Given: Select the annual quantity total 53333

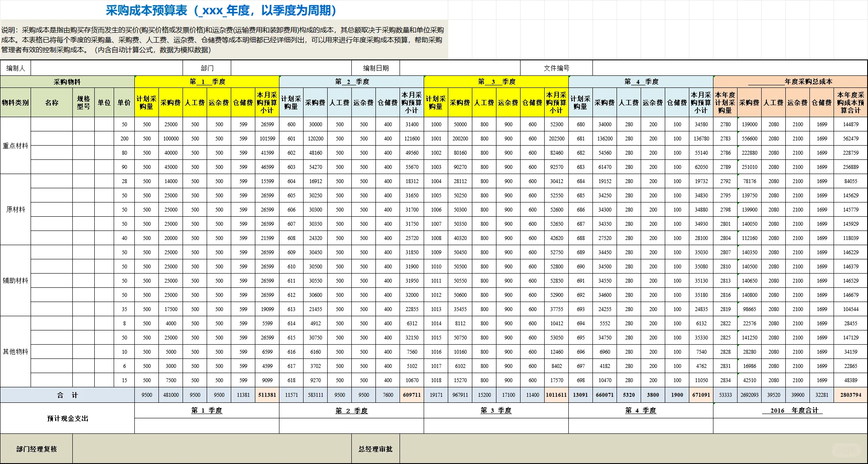Looking at the screenshot, I should click(x=725, y=395).
